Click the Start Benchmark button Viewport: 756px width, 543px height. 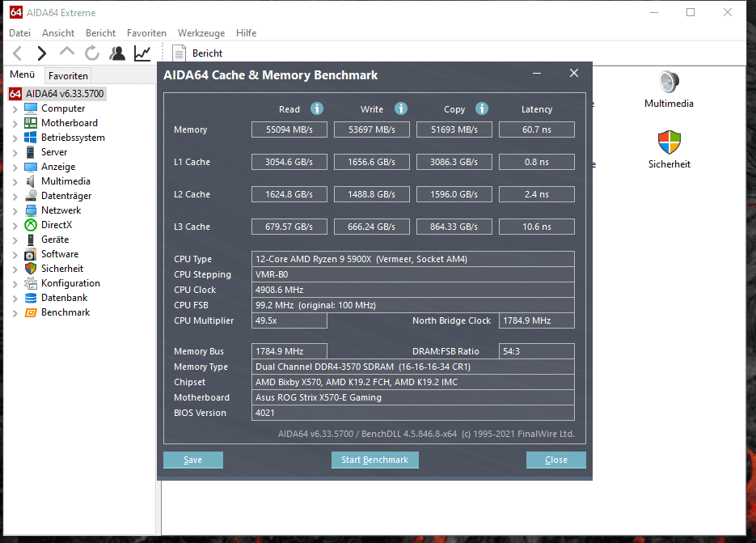[x=374, y=460]
